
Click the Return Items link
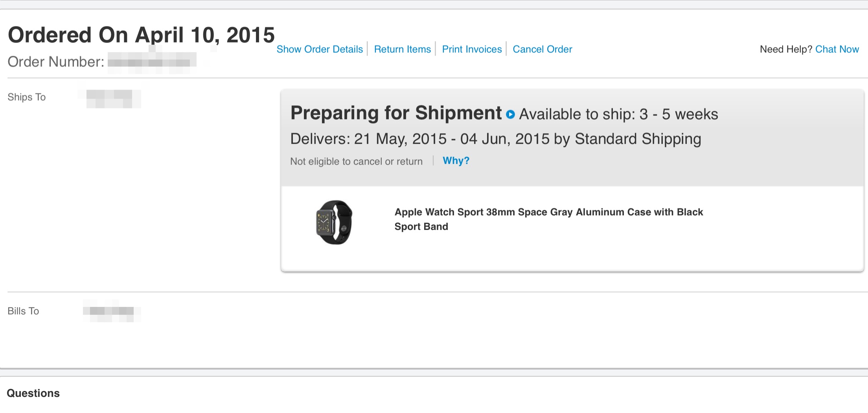click(x=402, y=49)
